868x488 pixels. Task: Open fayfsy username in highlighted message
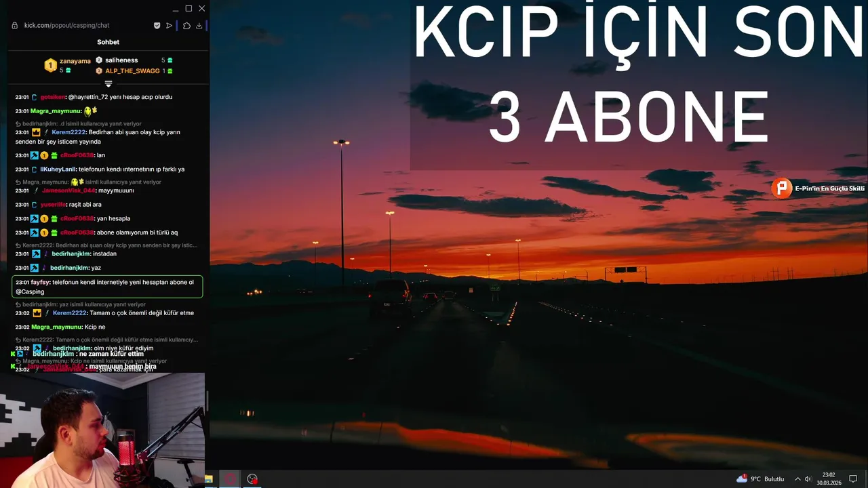(40, 282)
